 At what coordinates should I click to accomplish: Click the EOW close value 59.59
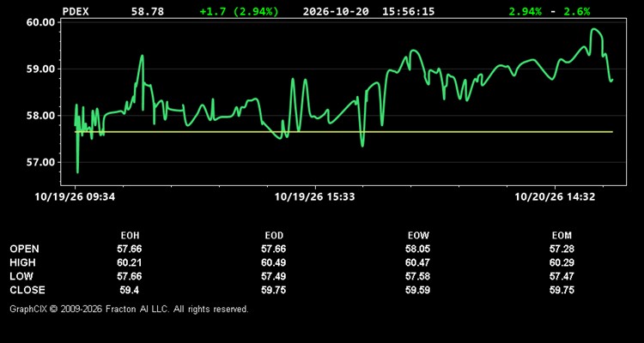point(417,290)
